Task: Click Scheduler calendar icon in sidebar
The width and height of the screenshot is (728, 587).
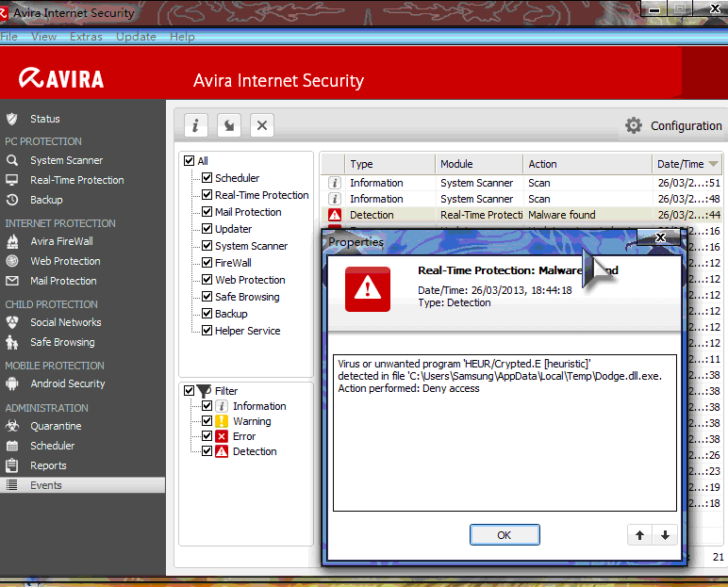Action: [x=12, y=446]
